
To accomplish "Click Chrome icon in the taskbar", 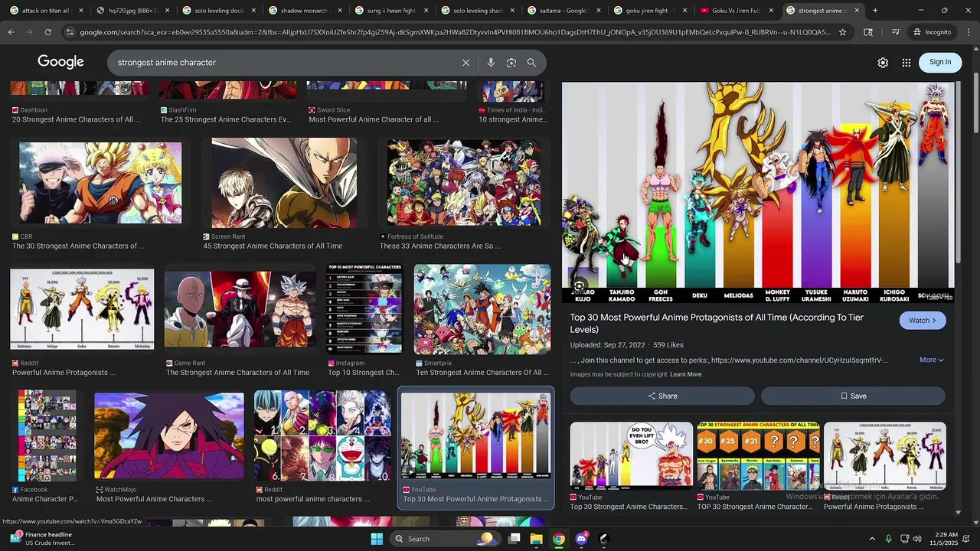I will (x=559, y=539).
